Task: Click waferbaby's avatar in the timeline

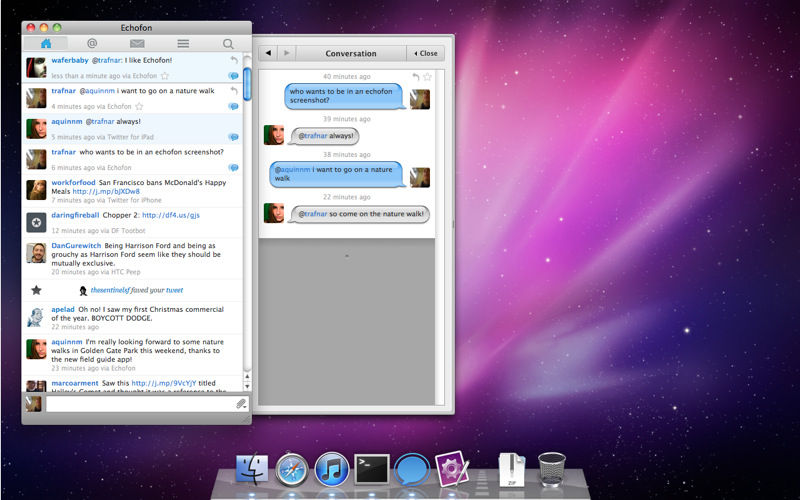Action: click(x=36, y=67)
